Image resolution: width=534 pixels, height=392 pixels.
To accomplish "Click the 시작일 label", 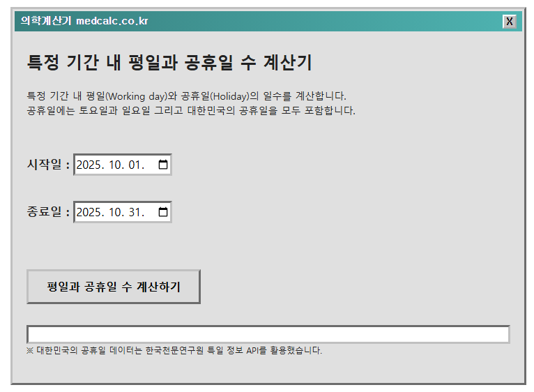I will click(47, 165).
